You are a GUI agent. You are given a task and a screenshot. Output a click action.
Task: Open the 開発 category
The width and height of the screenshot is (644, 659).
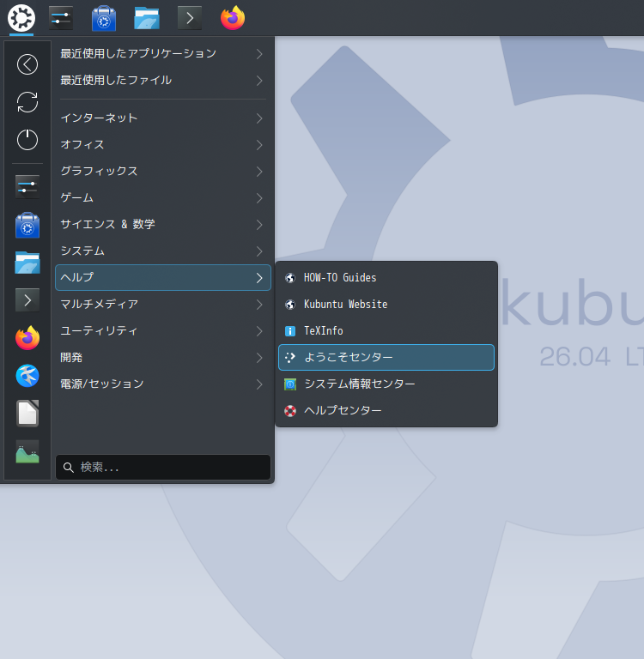163,357
